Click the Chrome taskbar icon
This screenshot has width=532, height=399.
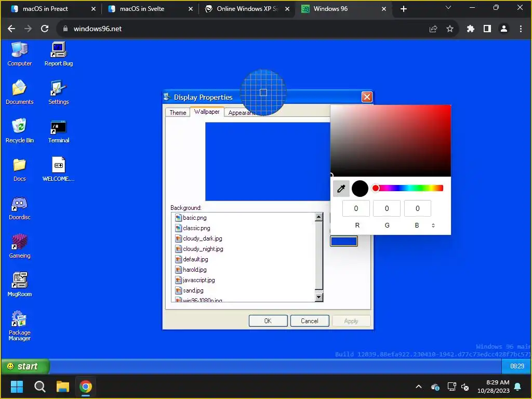86,387
